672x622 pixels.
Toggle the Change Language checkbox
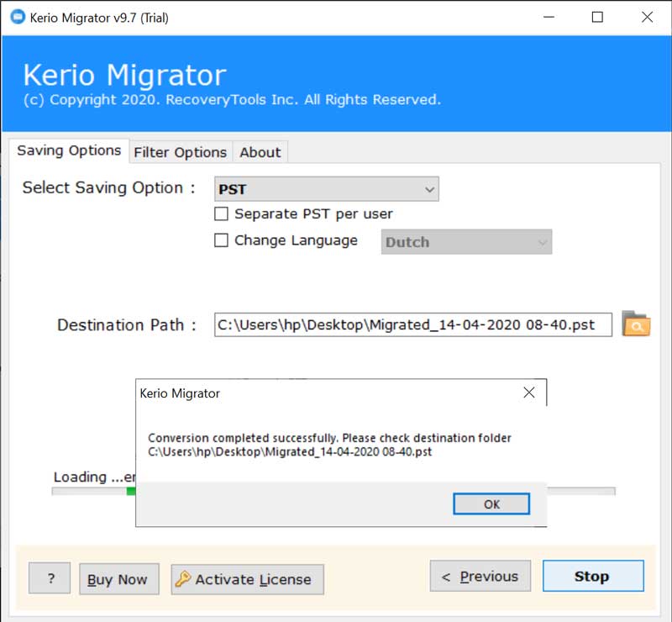point(221,240)
